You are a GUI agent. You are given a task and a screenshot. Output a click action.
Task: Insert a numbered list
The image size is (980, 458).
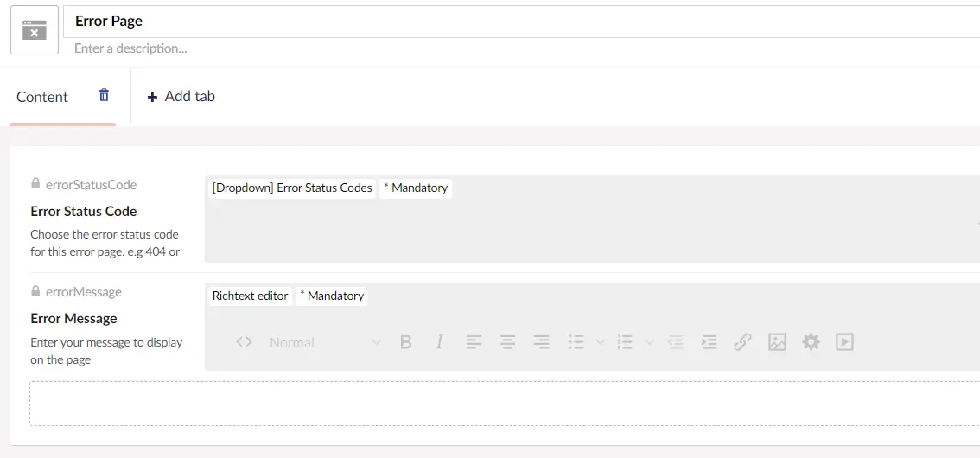[625, 342]
